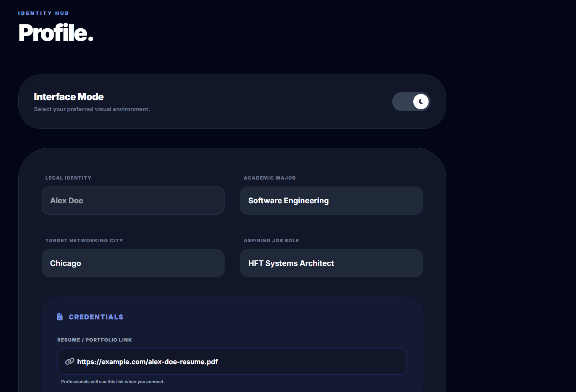
Task: Click the Interface Mode description text
Action: [x=92, y=109]
